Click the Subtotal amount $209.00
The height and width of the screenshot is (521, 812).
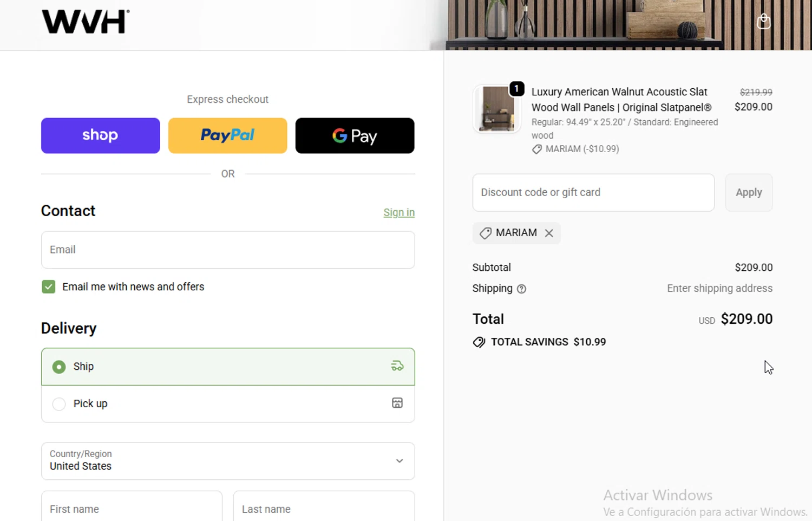coord(754,268)
